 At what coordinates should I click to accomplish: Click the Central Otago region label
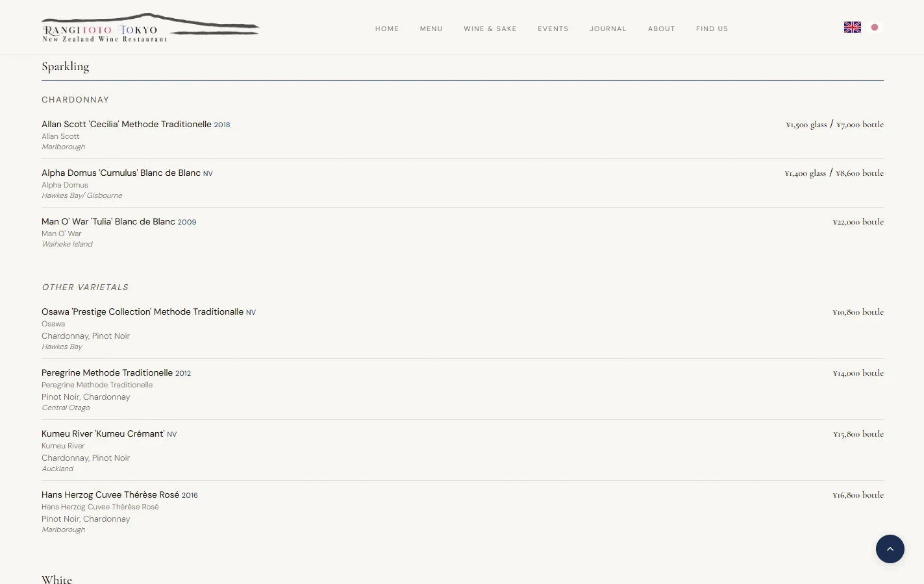tap(66, 408)
